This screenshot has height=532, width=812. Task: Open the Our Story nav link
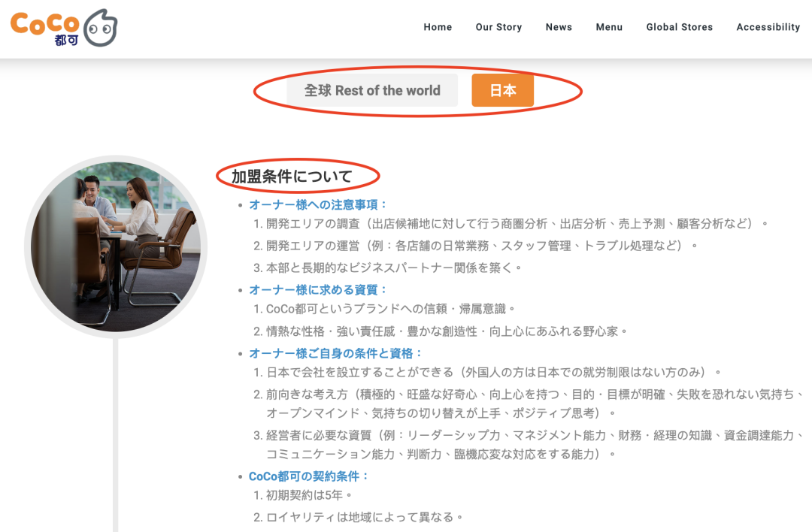click(498, 27)
